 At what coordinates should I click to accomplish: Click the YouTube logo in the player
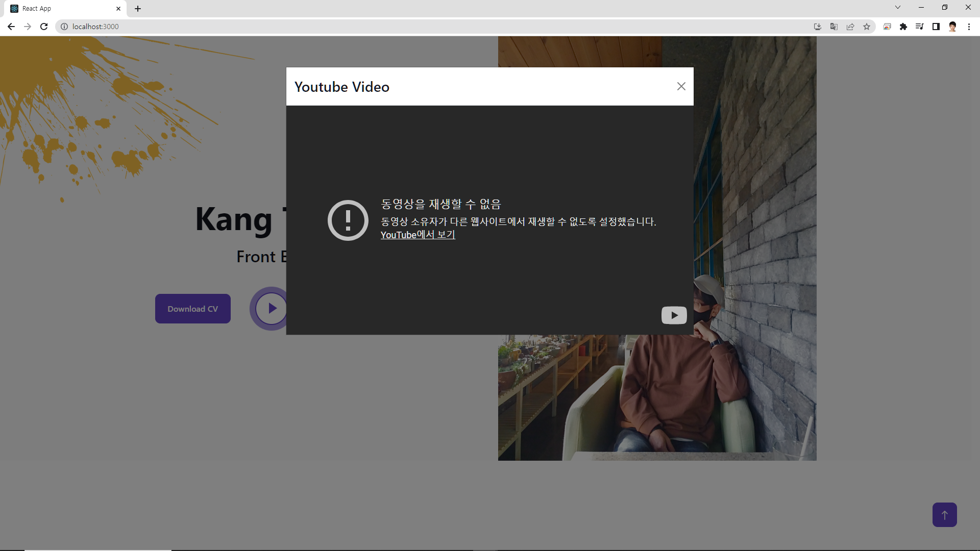point(674,315)
